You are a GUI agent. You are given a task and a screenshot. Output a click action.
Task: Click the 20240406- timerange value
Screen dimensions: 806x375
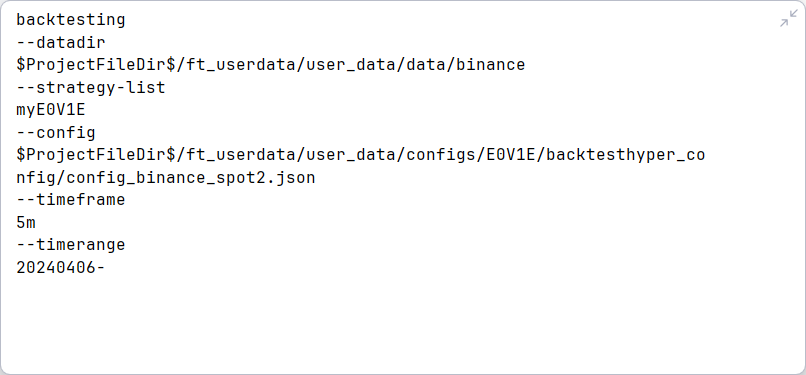61,267
